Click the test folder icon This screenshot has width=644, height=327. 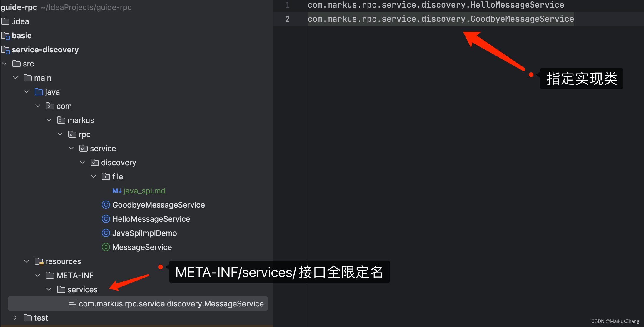[28, 318]
